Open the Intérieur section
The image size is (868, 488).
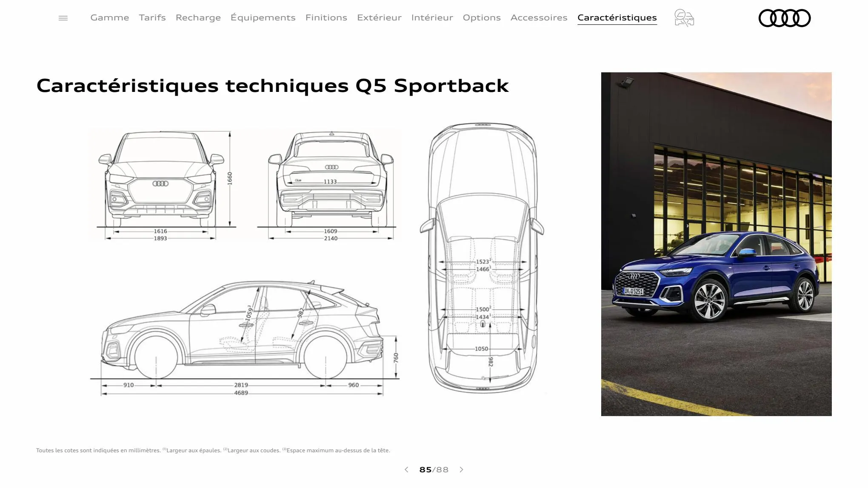pyautogui.click(x=432, y=18)
